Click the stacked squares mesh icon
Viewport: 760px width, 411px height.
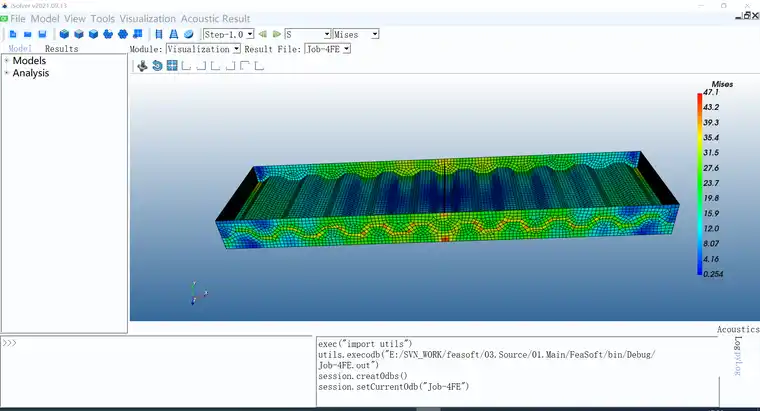[138, 34]
